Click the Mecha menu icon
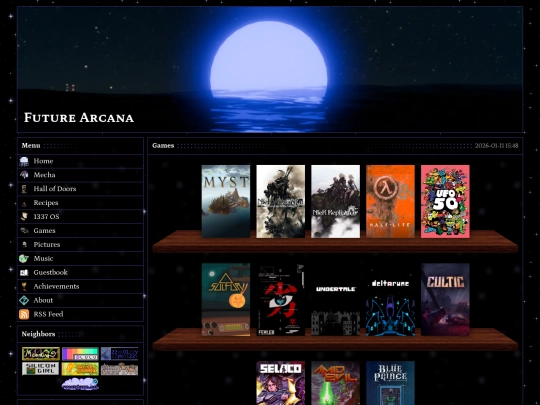Screen dimensions: 540x405 tap(24, 175)
